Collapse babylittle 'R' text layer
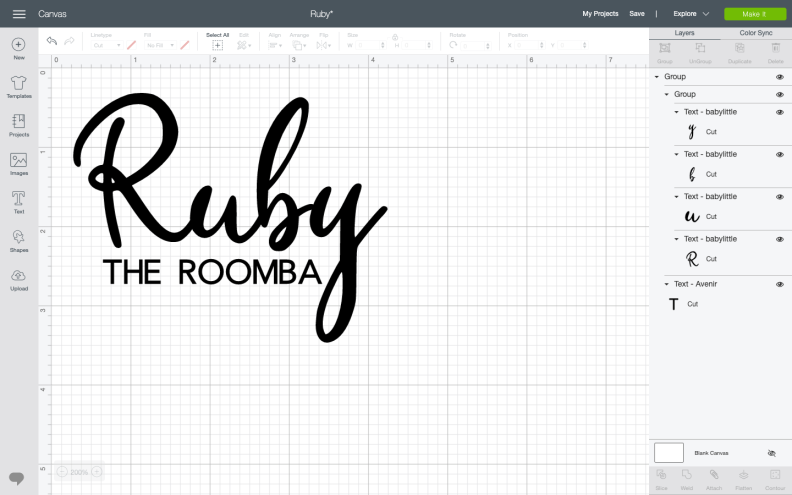 [x=676, y=239]
